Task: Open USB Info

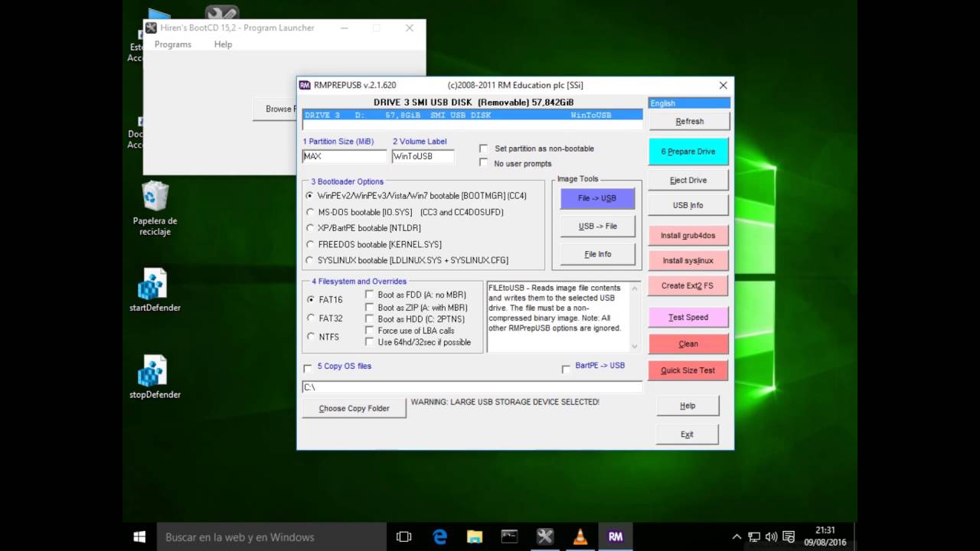Action: coord(688,205)
